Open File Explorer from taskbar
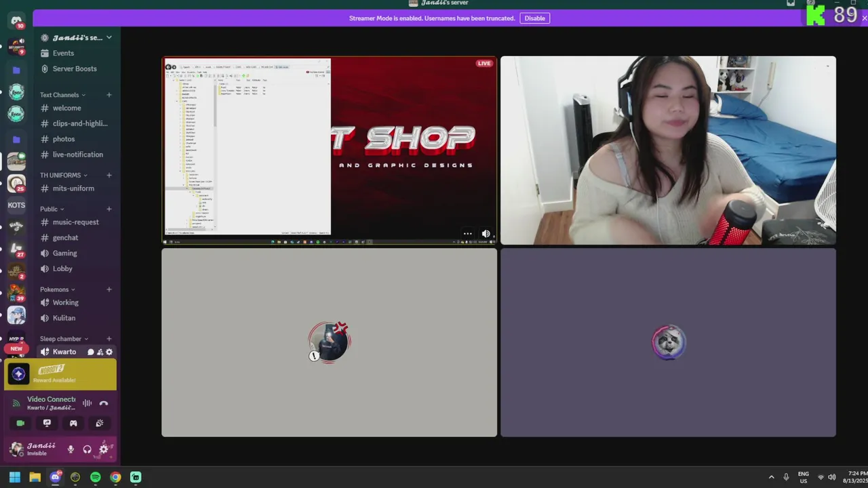The width and height of the screenshot is (868, 488). click(35, 477)
